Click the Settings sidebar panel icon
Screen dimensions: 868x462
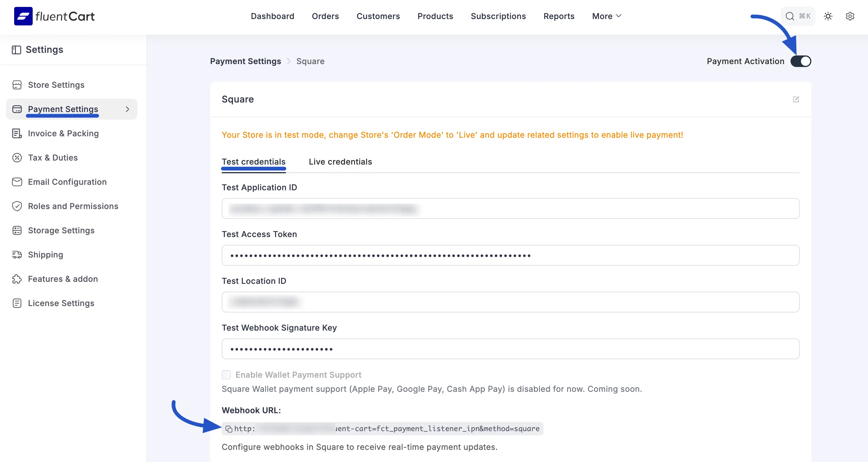pyautogui.click(x=16, y=50)
